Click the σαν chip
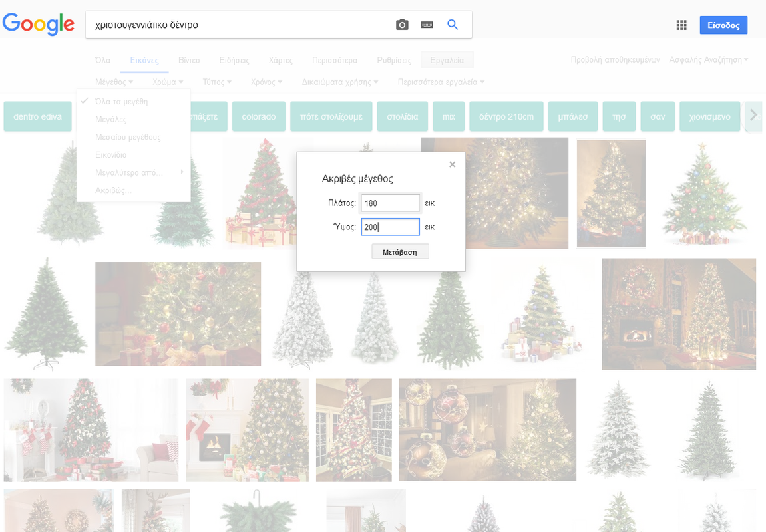The width and height of the screenshot is (766, 532). 658,116
